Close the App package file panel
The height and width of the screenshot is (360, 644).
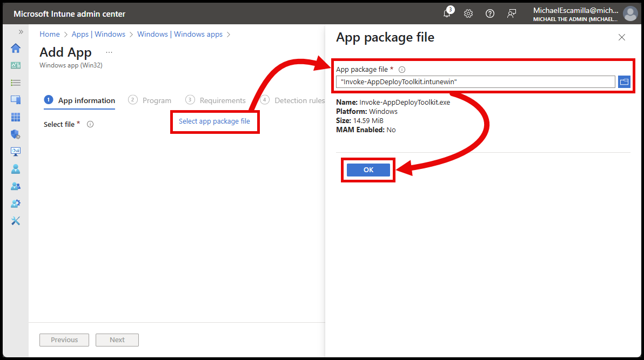(x=622, y=37)
